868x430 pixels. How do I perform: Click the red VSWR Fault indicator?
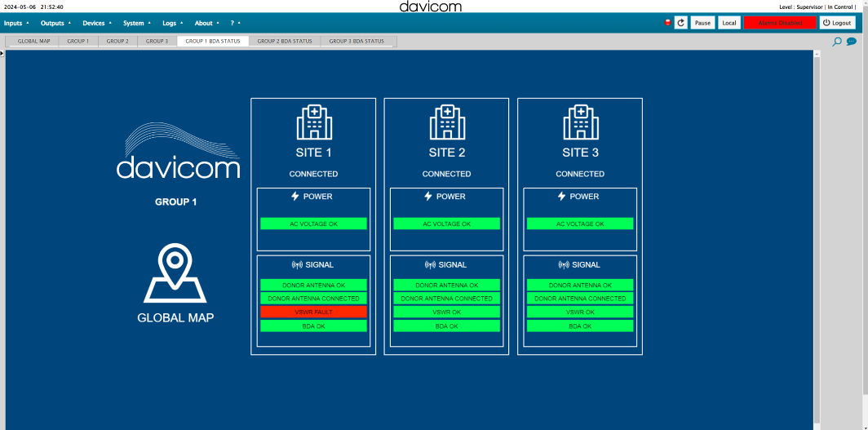[313, 312]
